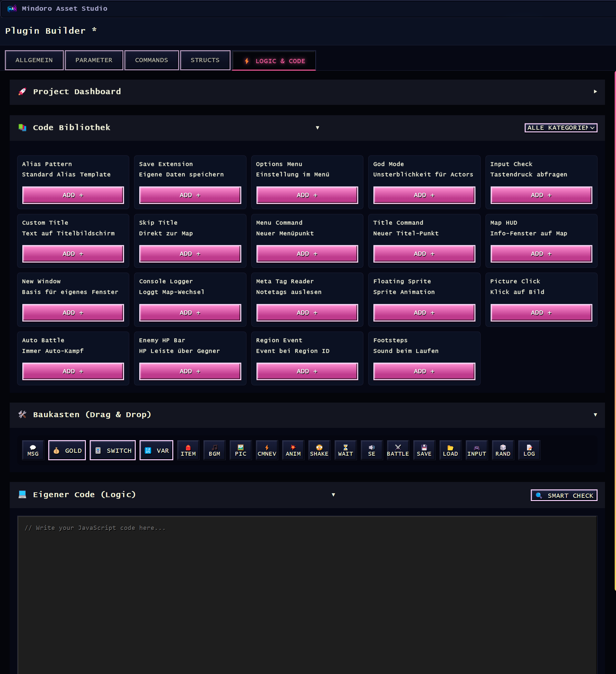This screenshot has width=616, height=674.
Task: Add the SAVE floppy disk block
Action: pos(424,450)
